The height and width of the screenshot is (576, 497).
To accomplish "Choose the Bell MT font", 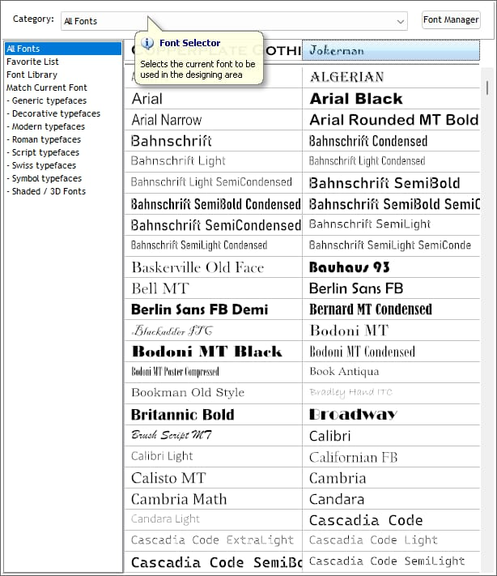I will tap(213, 288).
